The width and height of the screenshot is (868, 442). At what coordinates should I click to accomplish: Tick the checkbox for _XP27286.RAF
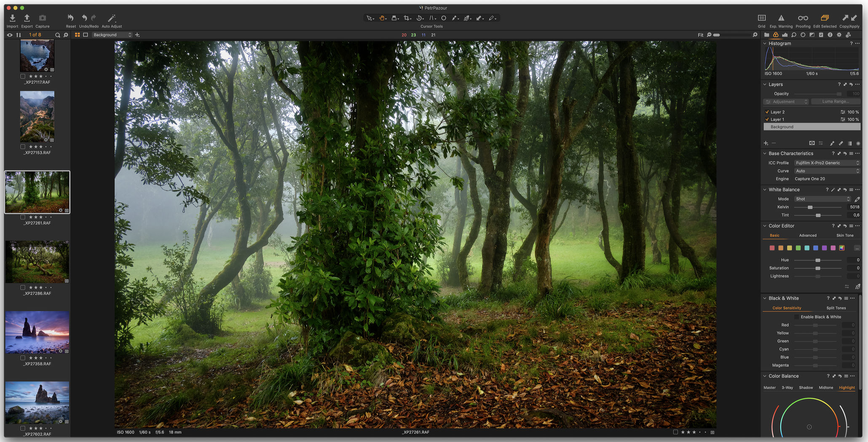23,288
